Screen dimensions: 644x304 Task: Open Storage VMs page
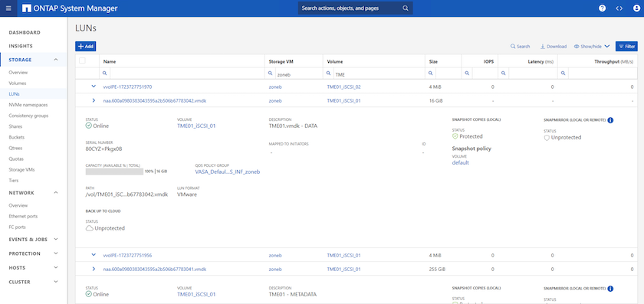point(21,169)
